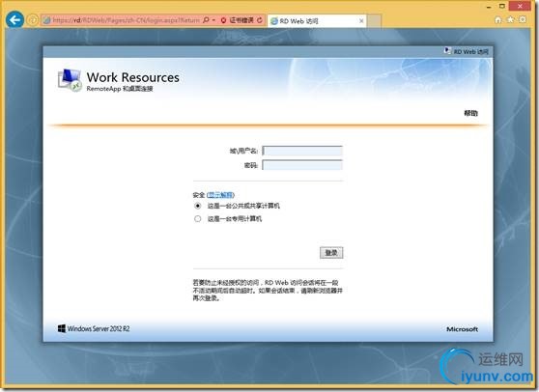The height and width of the screenshot is (392, 539).
Task: Select the RD Web browser tab
Action: coord(317,21)
